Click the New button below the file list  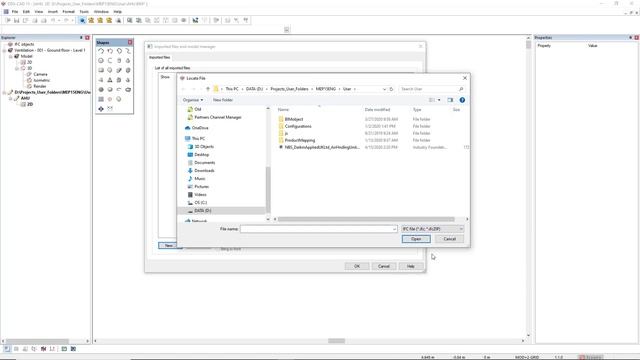click(168, 245)
